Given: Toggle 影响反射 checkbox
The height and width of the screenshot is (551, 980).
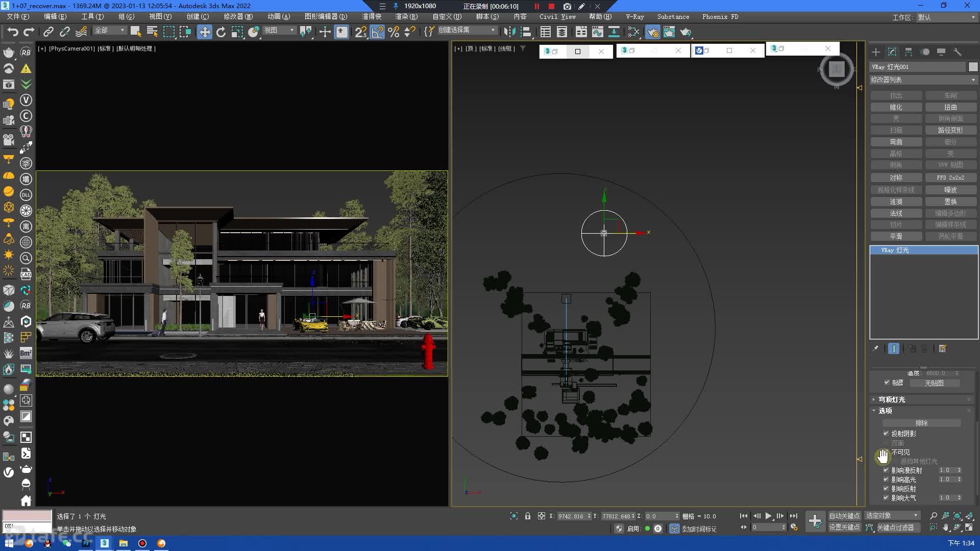Looking at the screenshot, I should (886, 488).
